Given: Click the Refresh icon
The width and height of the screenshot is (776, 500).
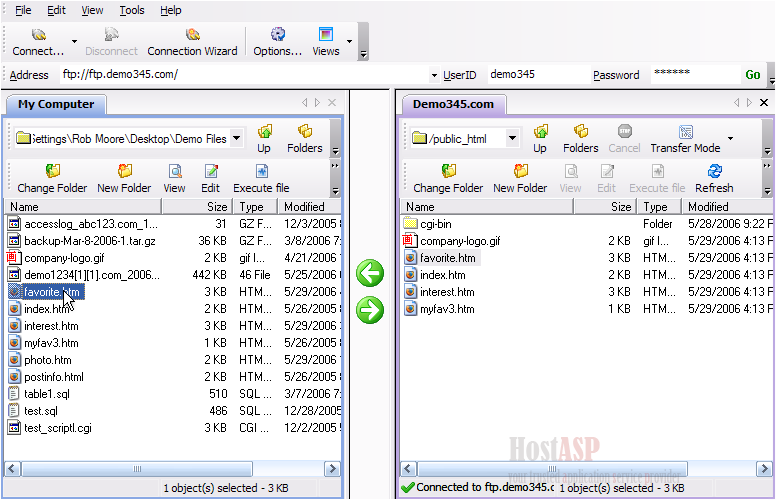Looking at the screenshot, I should tap(714, 179).
